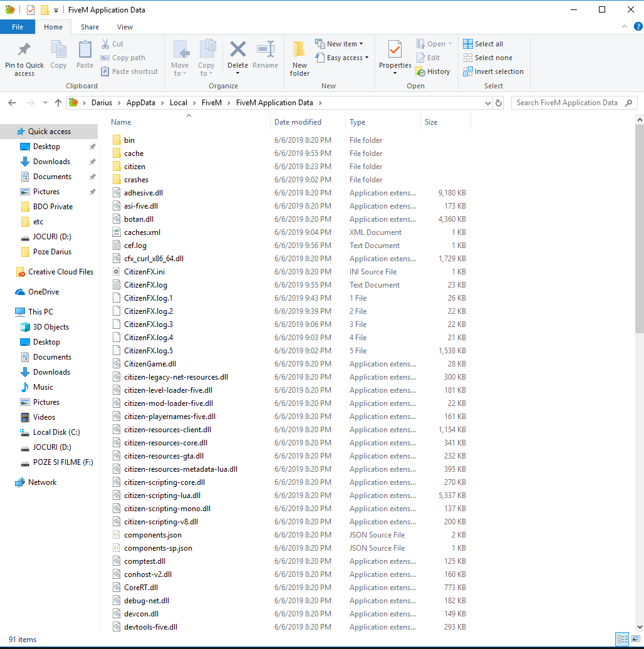Go up one folder level arrow

coord(58,103)
